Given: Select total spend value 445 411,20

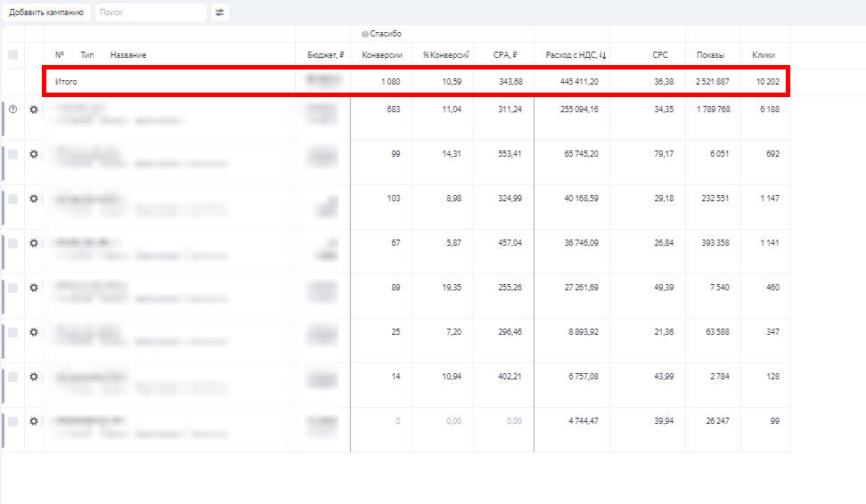Looking at the screenshot, I should coord(579,81).
